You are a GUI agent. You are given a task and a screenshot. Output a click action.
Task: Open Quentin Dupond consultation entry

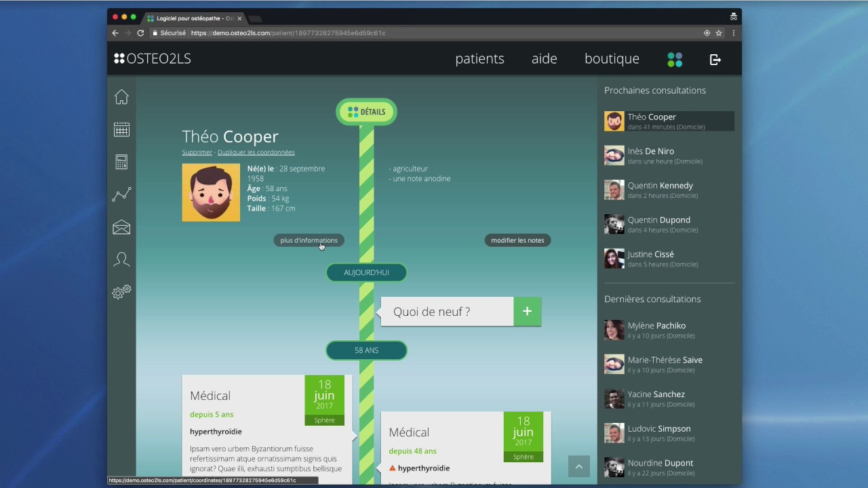coord(669,224)
